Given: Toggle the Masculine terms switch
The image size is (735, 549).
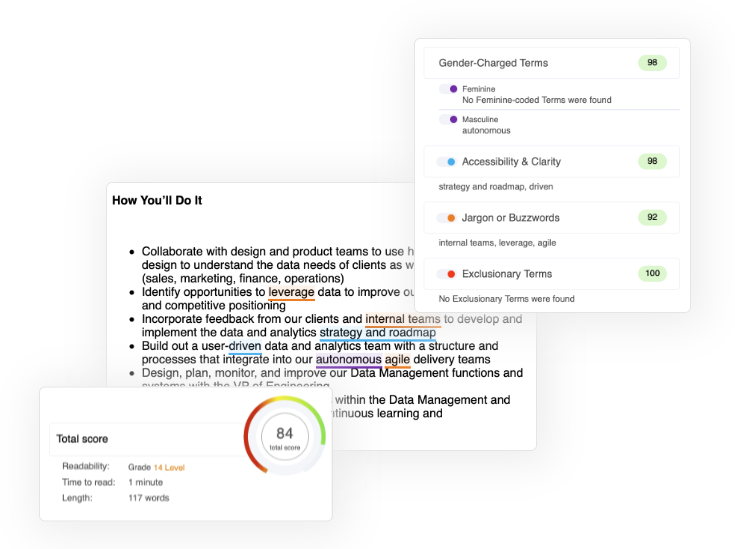Looking at the screenshot, I should pyautogui.click(x=448, y=120).
